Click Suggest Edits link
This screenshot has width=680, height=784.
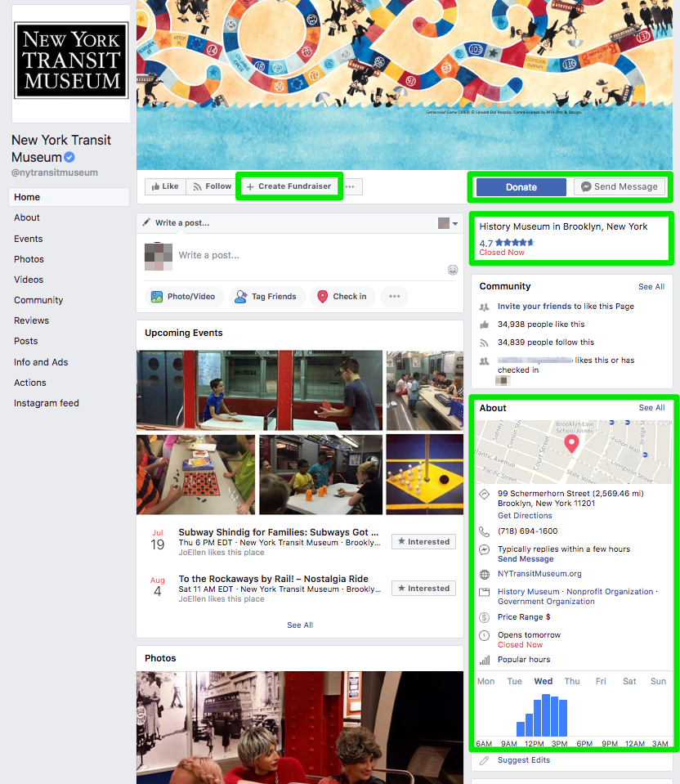tap(524, 760)
